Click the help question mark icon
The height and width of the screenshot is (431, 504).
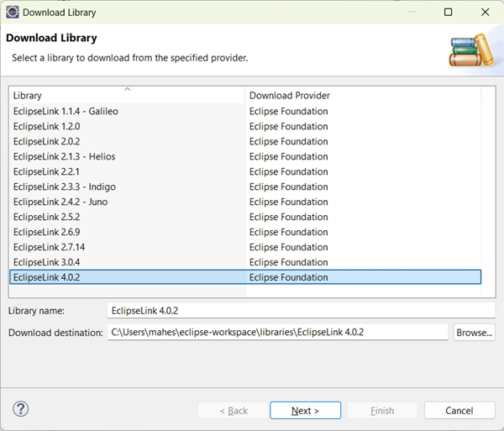tap(22, 409)
